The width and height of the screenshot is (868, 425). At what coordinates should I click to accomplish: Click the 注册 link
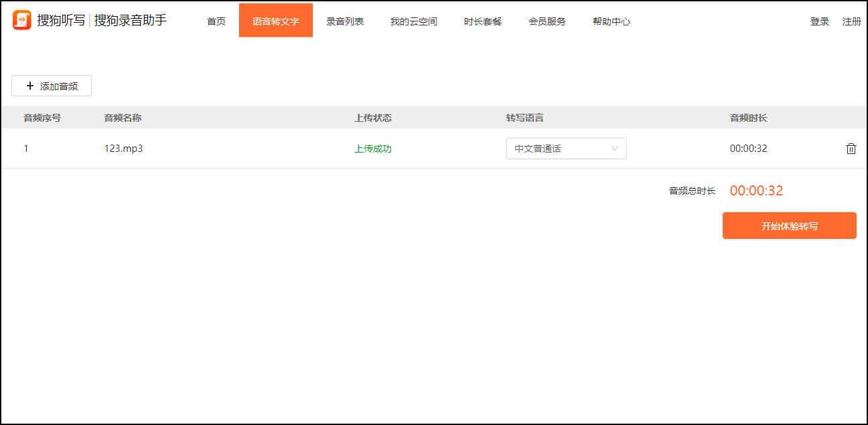pyautogui.click(x=852, y=21)
